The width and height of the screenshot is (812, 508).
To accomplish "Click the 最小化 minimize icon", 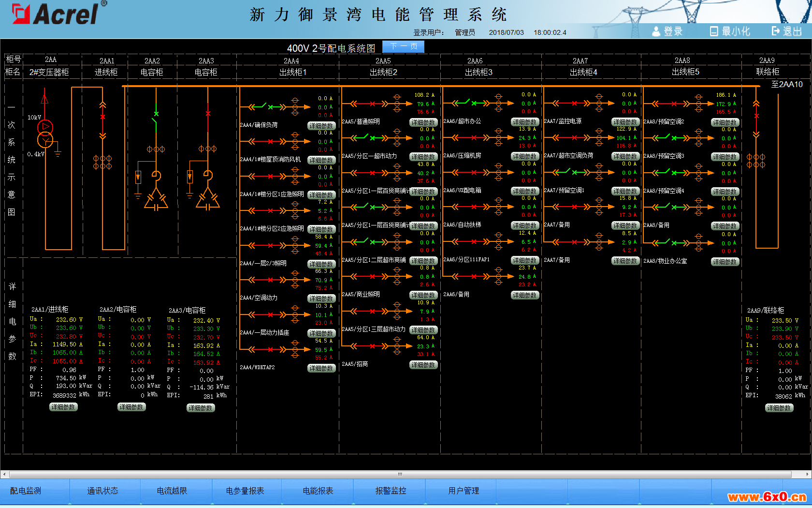I will point(714,31).
